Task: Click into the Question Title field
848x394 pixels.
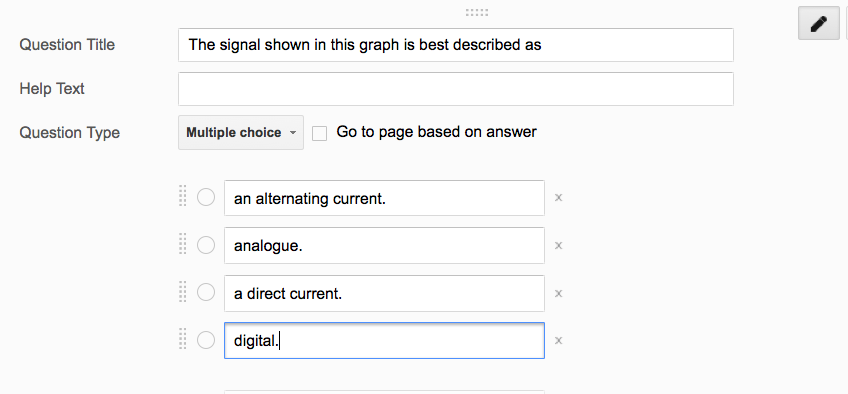Action: [456, 45]
